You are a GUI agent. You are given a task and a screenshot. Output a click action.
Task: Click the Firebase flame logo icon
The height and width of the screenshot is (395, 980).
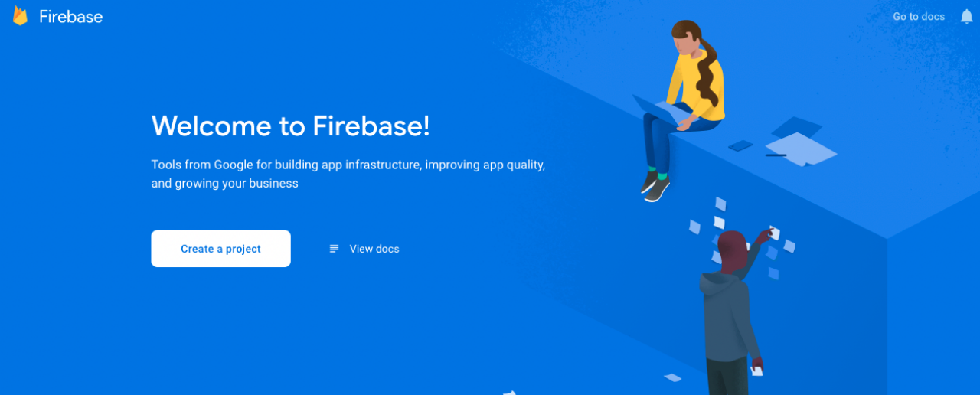pyautogui.click(x=20, y=16)
